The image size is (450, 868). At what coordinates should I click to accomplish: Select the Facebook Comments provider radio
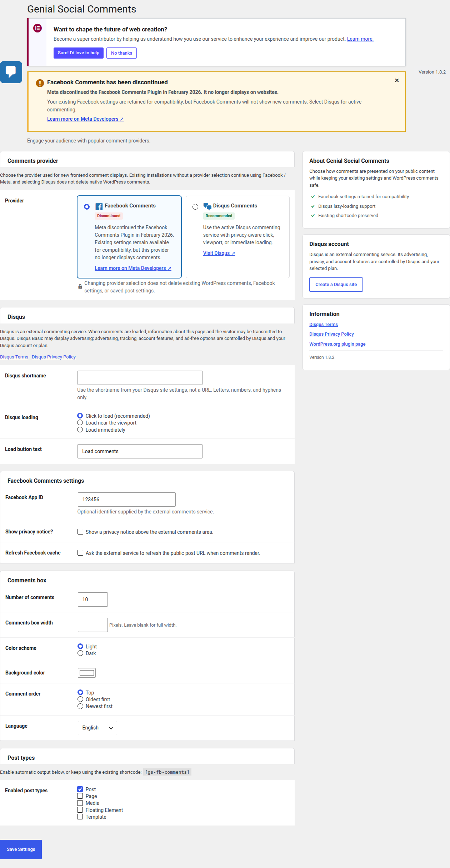87,207
